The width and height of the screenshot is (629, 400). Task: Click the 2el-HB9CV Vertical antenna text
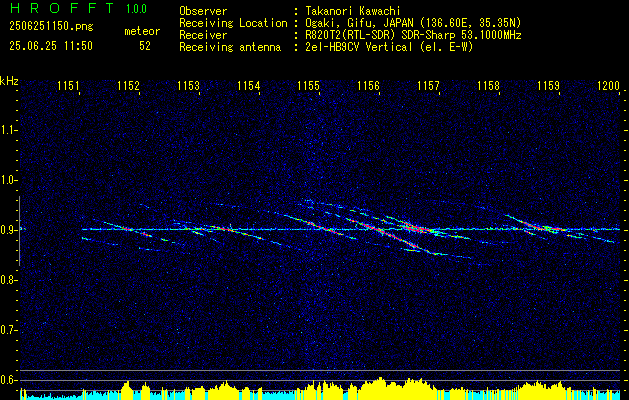click(x=389, y=47)
